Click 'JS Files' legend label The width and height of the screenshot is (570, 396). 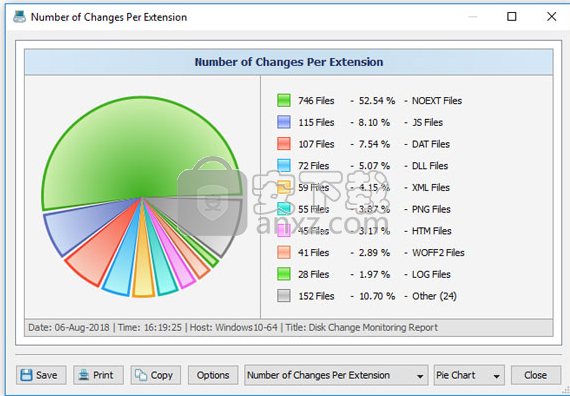point(427,123)
